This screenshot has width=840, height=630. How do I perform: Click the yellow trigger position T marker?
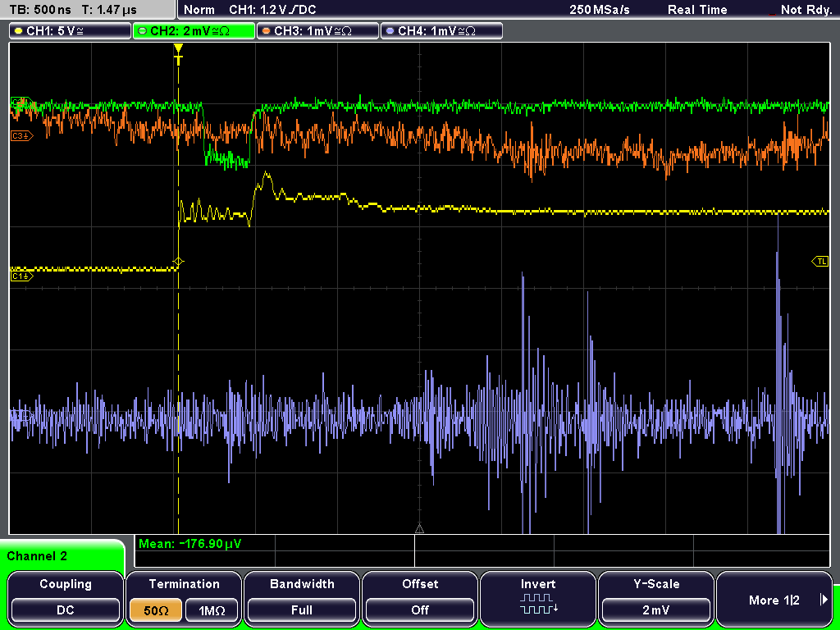point(178,54)
